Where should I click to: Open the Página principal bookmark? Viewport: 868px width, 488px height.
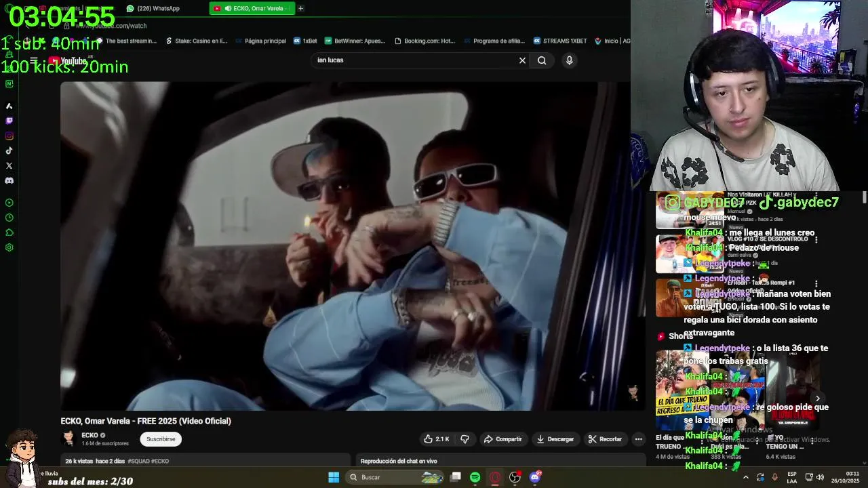click(260, 41)
